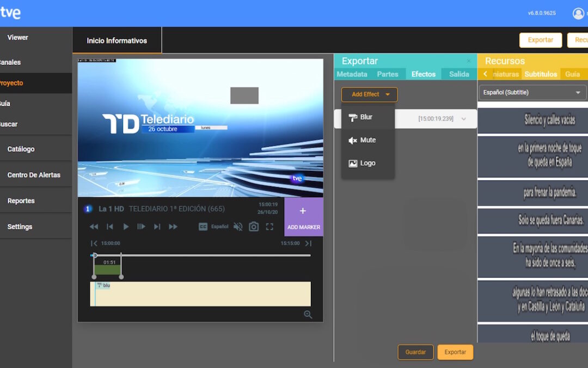The width and height of the screenshot is (588, 368).
Task: Click version label v6.8.0.9625
Action: click(542, 13)
